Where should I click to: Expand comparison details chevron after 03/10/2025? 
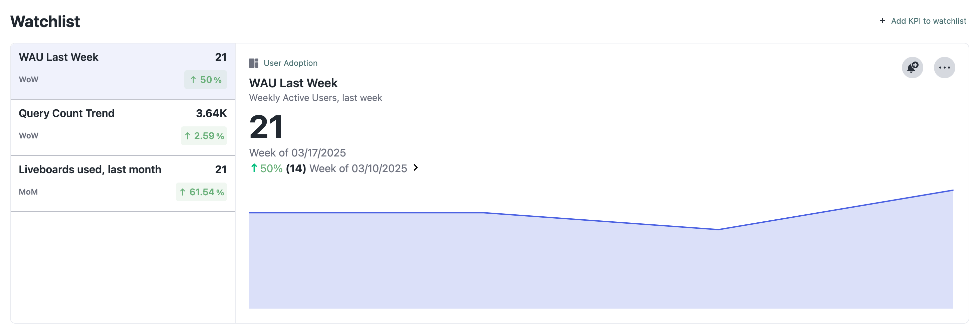tap(416, 168)
